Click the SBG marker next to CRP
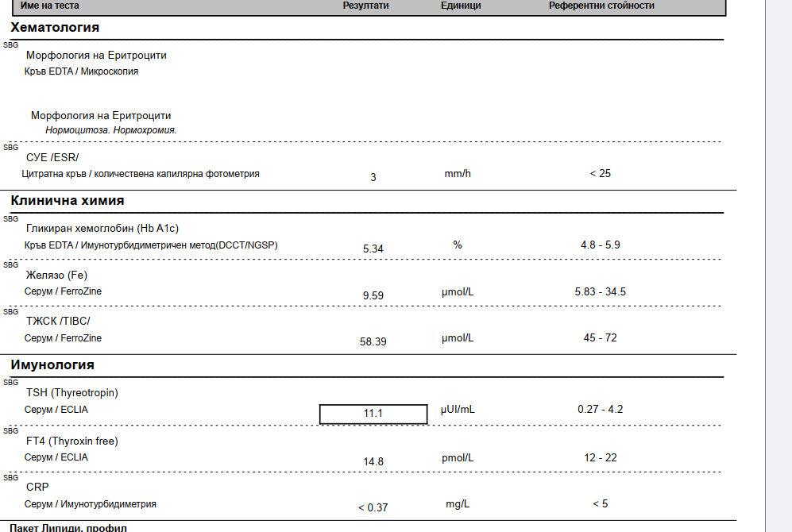 coord(11,477)
